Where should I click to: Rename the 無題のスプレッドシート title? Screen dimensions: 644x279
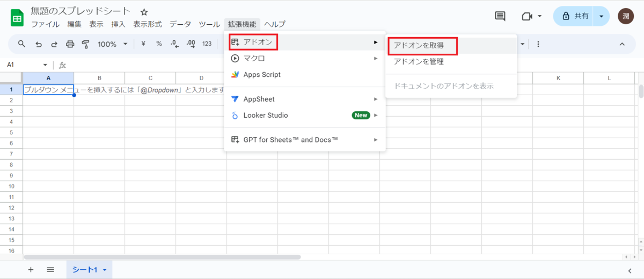tap(80, 11)
